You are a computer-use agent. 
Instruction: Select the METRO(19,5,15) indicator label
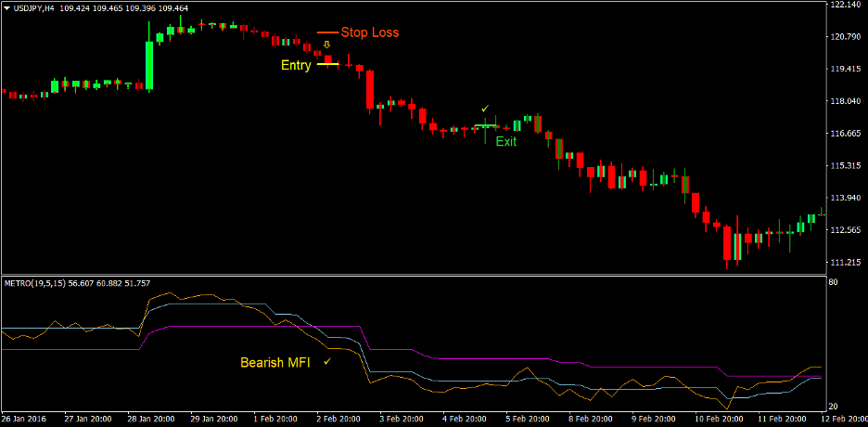(x=36, y=283)
